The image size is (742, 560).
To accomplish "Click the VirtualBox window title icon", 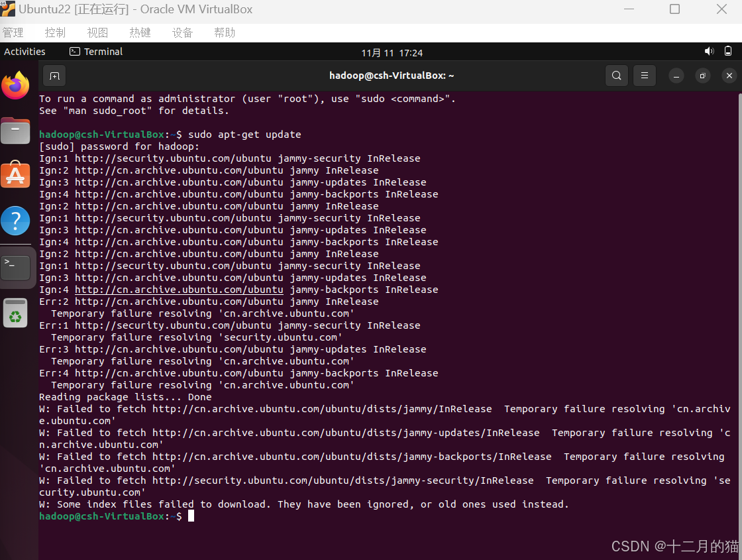I will (8, 9).
